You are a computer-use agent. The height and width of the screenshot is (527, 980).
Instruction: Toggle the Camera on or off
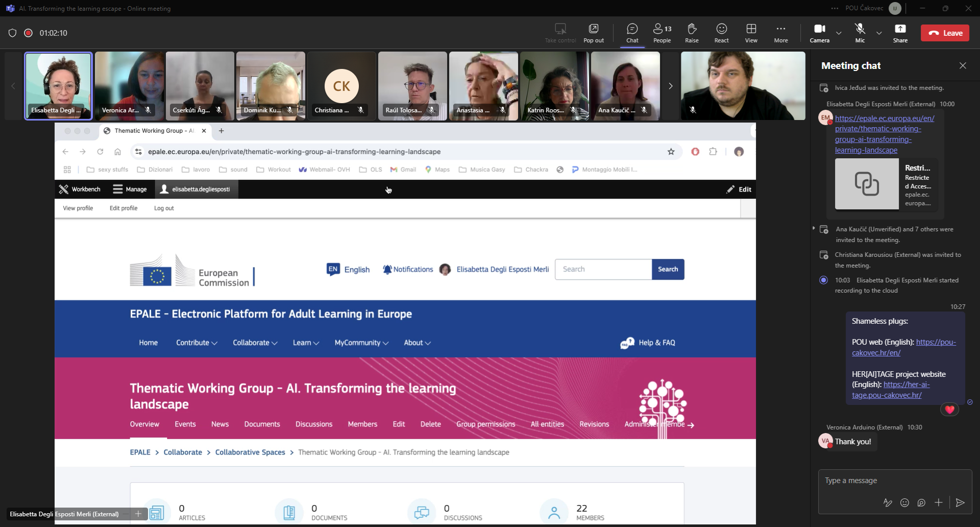(x=819, y=33)
